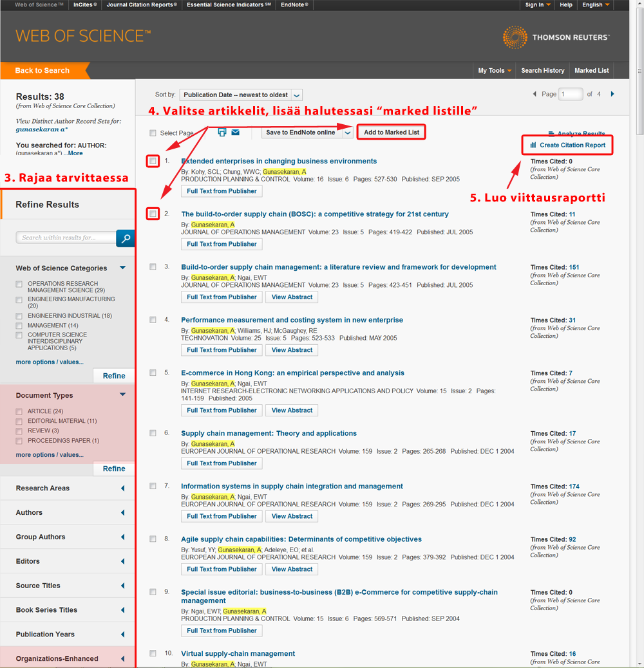Open the English language menu
The width and height of the screenshot is (644, 668).
pyautogui.click(x=596, y=5)
